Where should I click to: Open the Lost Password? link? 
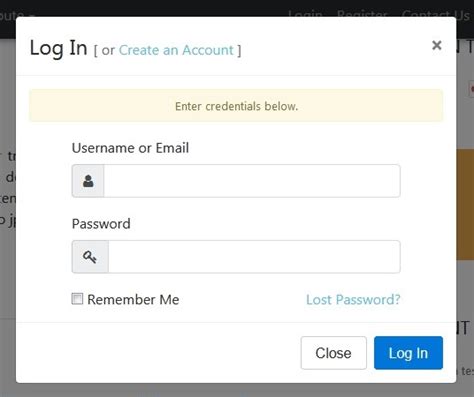click(x=353, y=299)
